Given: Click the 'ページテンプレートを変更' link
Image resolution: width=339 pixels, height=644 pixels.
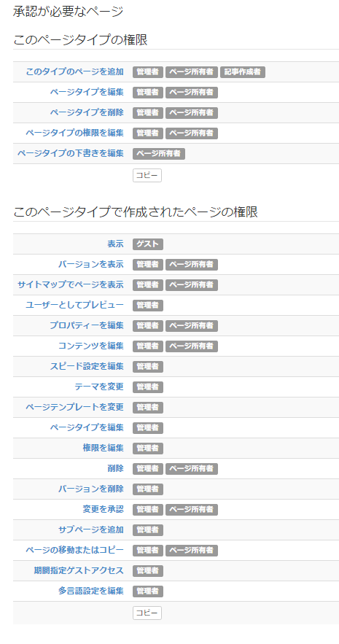Looking at the screenshot, I should 74,408.
